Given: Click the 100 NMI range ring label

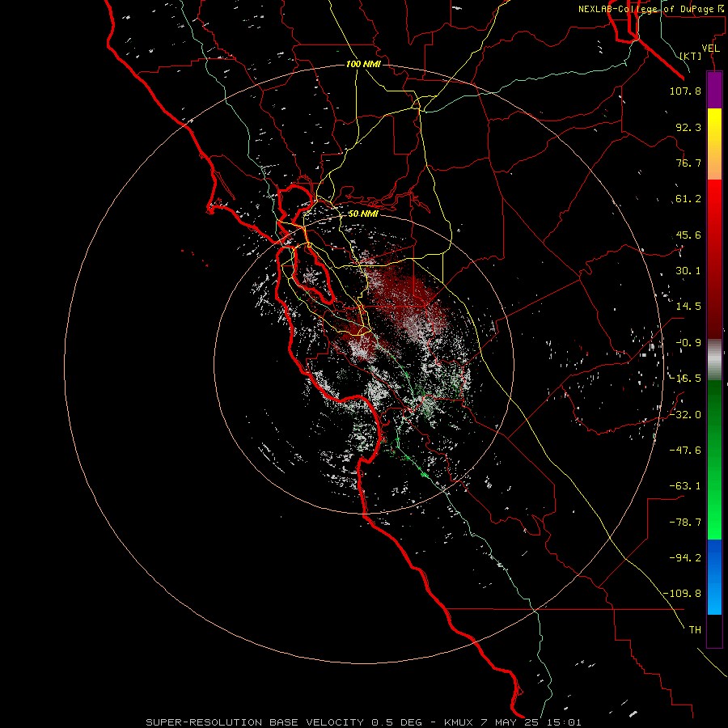Looking at the screenshot, I should coord(363,64).
